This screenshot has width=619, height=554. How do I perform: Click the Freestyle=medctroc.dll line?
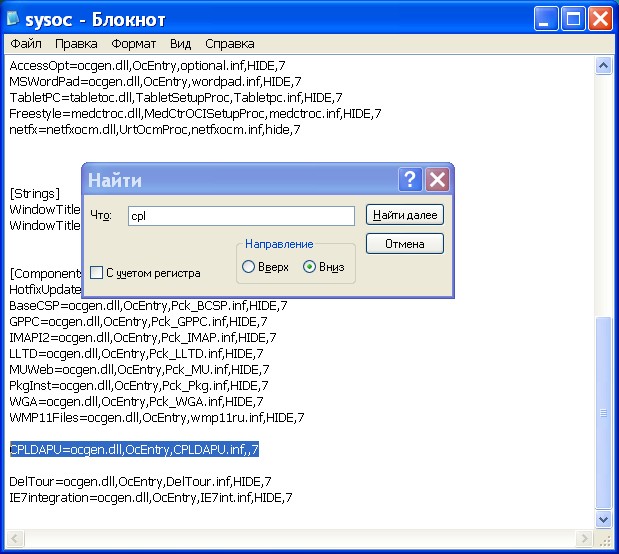coord(195,114)
